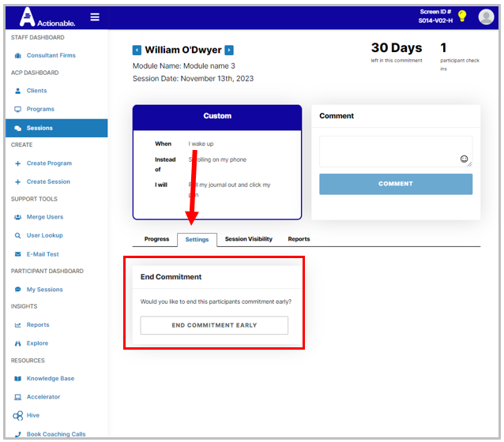504x442 pixels.
Task: Select Create Program in sidebar
Action: [49, 163]
